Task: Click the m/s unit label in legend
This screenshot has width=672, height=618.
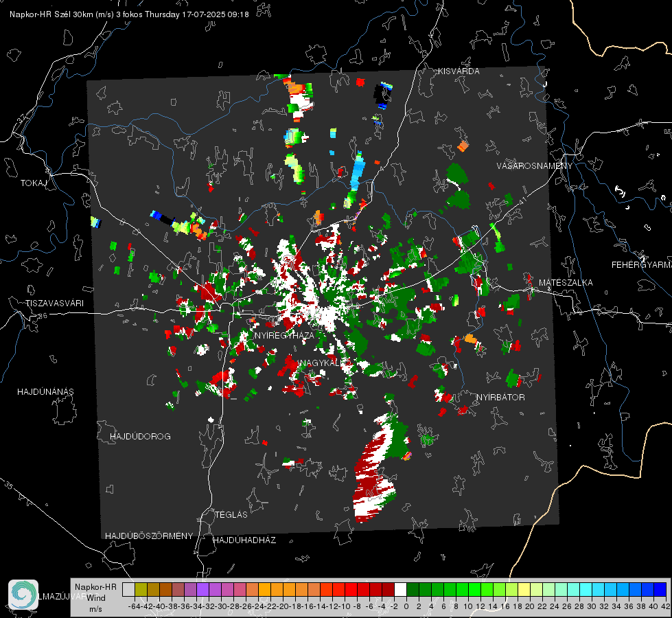Action: [95, 609]
